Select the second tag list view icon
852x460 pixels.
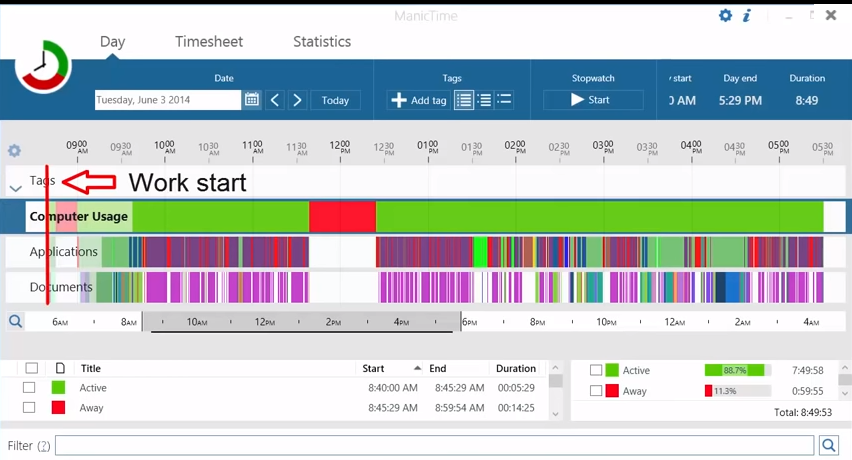tap(484, 100)
